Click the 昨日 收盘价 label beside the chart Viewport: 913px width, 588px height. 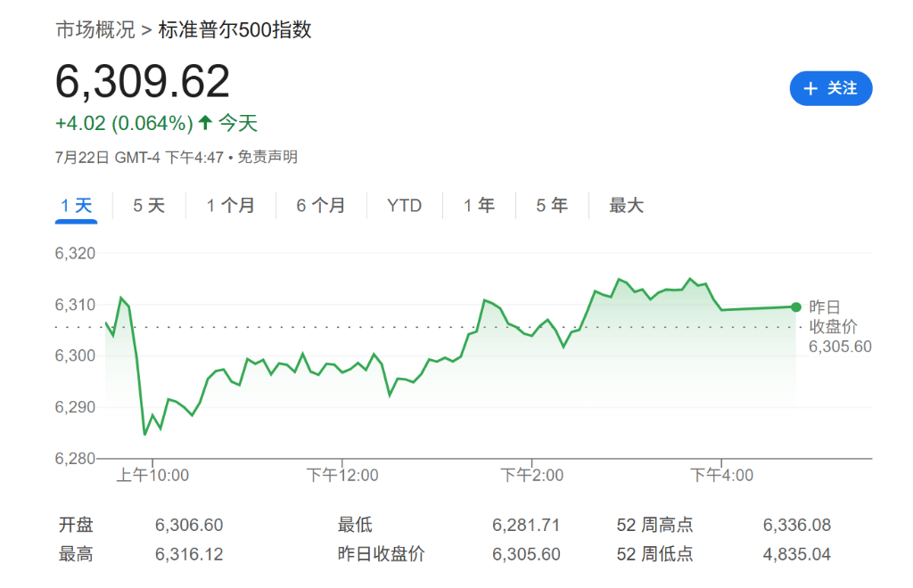(833, 317)
